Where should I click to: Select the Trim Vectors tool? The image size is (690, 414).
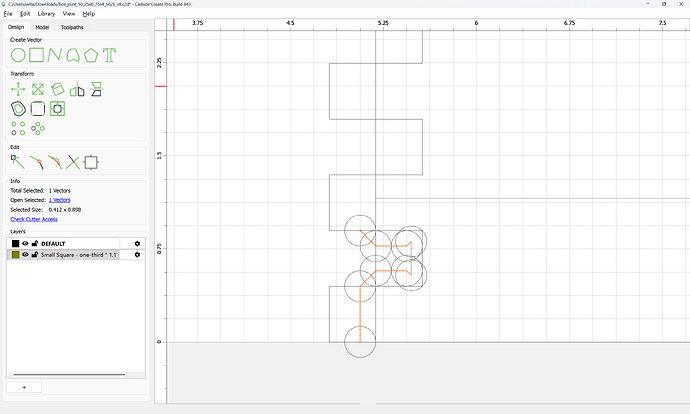tap(73, 162)
